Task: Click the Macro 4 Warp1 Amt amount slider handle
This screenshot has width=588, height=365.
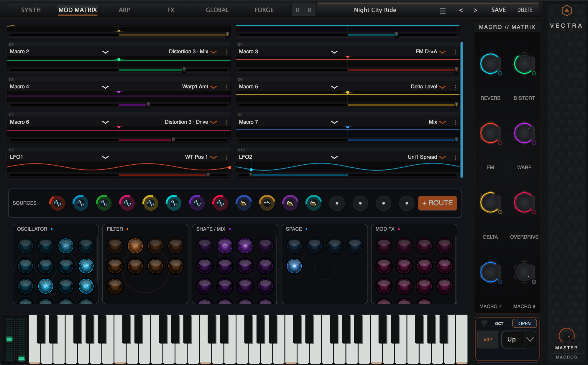Action: 148,105
